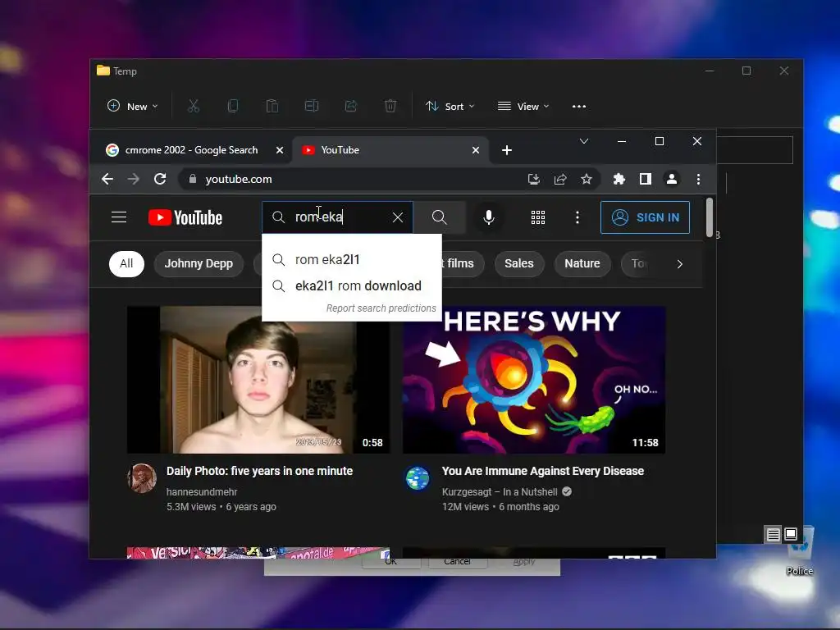The height and width of the screenshot is (630, 840).
Task: Open the Chrome profile icon
Action: 671,179
